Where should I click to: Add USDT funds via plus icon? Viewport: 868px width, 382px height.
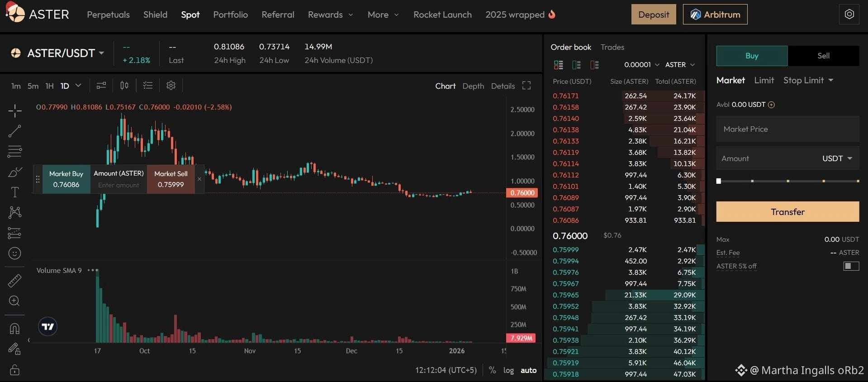[772, 105]
